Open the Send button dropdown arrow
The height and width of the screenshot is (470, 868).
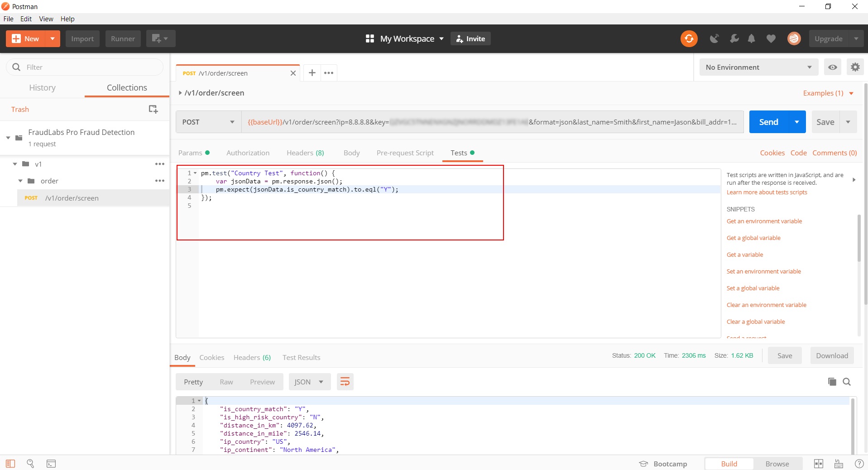point(797,122)
